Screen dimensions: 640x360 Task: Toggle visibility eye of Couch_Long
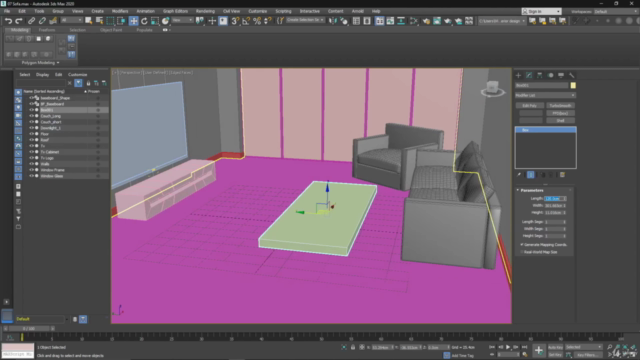click(x=31, y=116)
